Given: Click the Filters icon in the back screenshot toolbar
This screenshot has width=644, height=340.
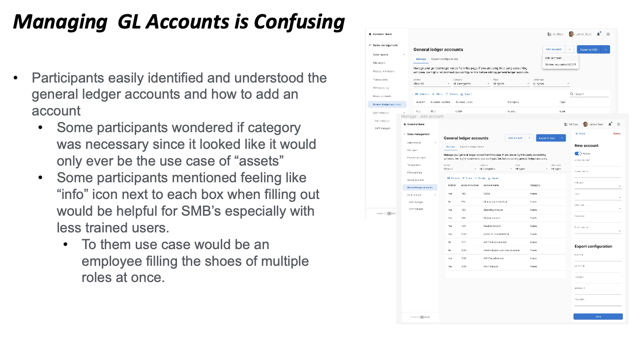Looking at the screenshot, I should click(x=433, y=94).
